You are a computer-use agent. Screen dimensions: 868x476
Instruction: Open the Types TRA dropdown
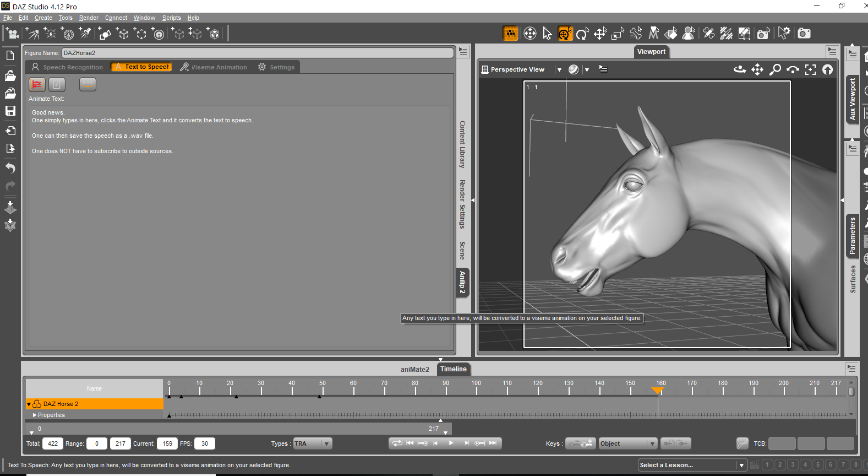pos(313,443)
